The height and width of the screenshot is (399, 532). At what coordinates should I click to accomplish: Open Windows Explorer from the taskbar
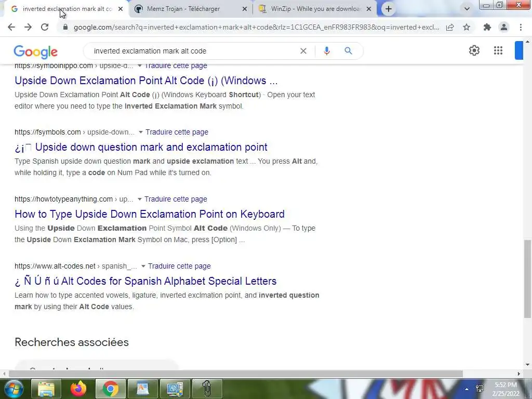click(46, 389)
